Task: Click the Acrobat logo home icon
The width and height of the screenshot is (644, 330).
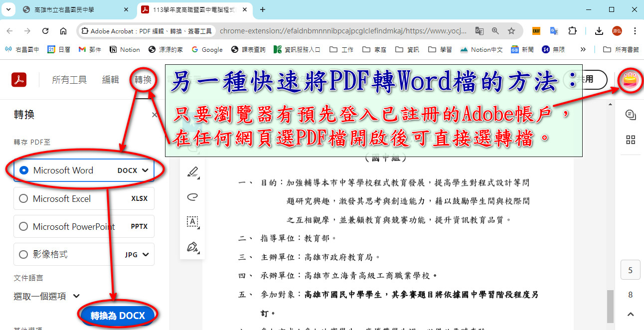Action: (19, 79)
